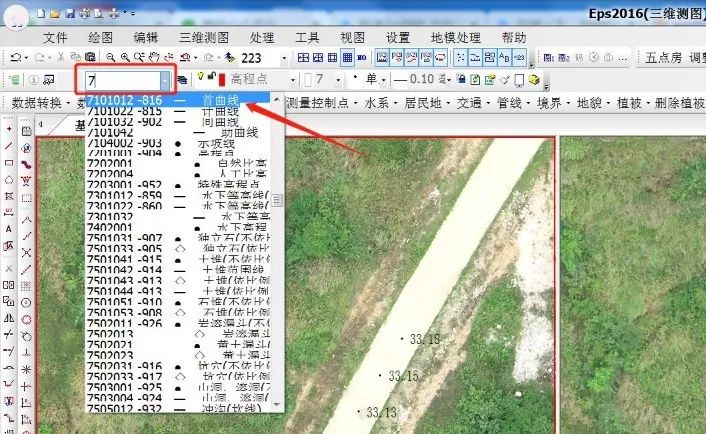The height and width of the screenshot is (434, 706).
Task: Click the zoom in magnifier icon
Action: [x=125, y=58]
